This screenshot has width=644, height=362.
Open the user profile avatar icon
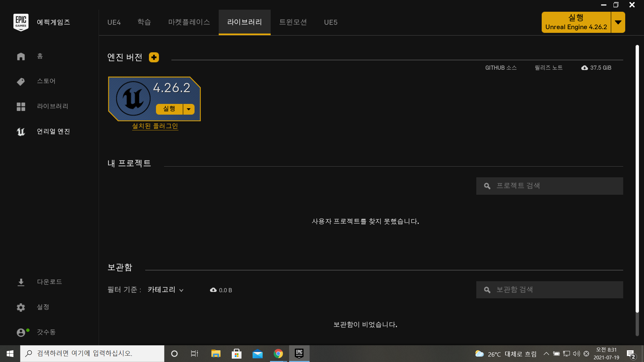(21, 333)
